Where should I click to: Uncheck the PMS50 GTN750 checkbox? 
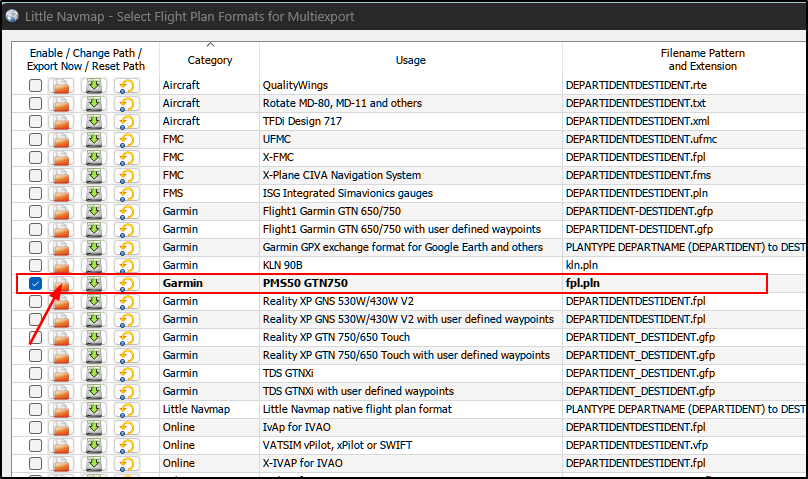[35, 283]
